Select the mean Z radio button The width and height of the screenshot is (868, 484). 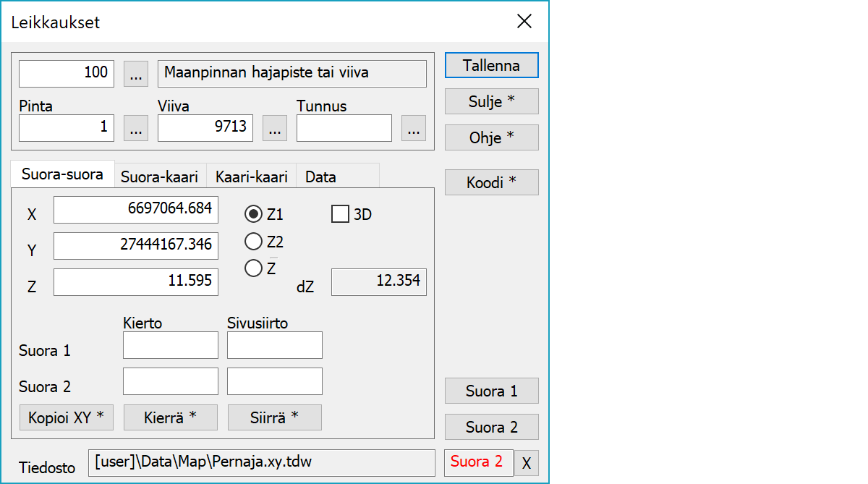point(254,268)
